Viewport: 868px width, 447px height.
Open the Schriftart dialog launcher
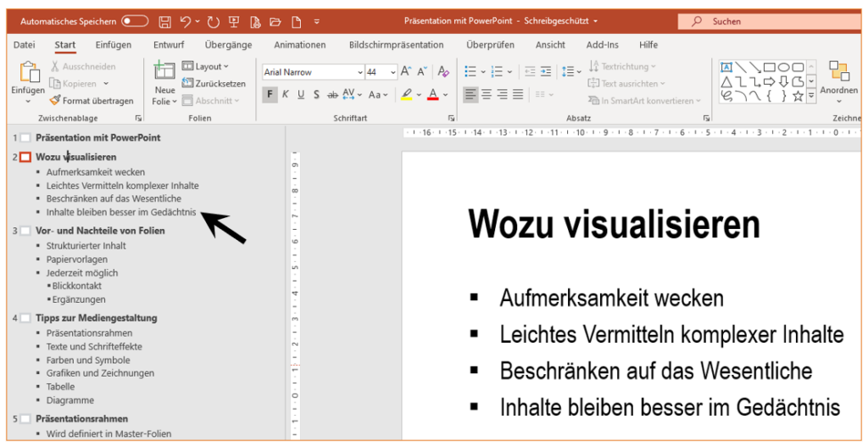point(451,118)
